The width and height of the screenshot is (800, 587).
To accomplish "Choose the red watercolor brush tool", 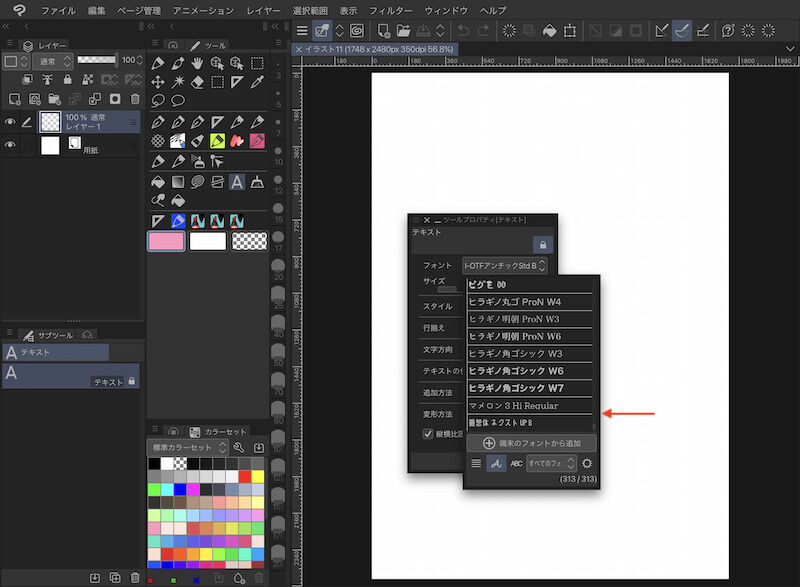I will tap(237, 141).
